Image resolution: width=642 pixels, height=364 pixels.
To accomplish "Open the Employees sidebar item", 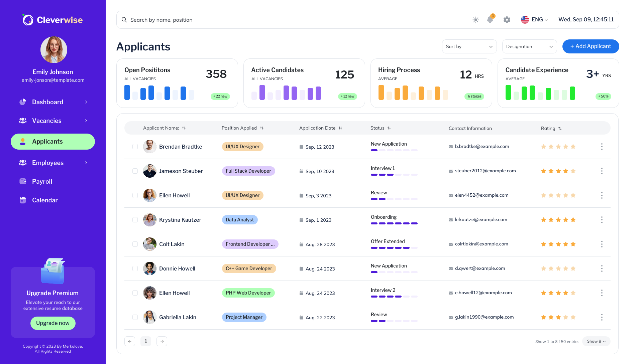I will (x=48, y=163).
